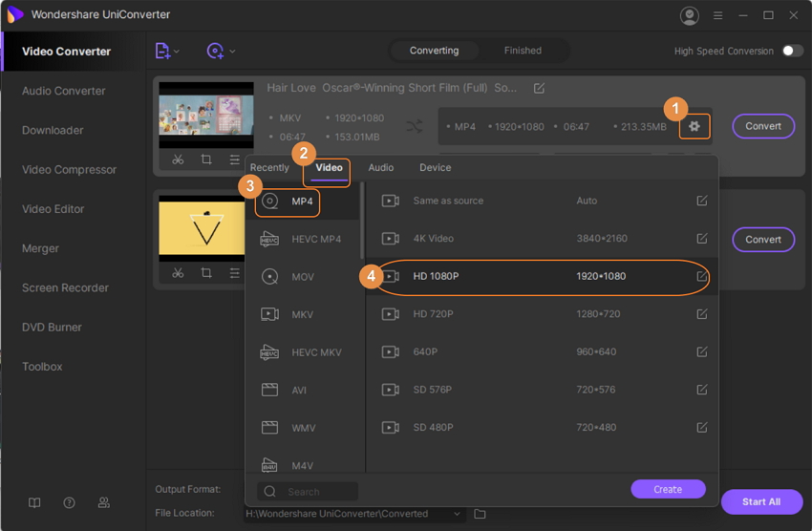
Task: Open Video Compressor in sidebar
Action: (69, 169)
